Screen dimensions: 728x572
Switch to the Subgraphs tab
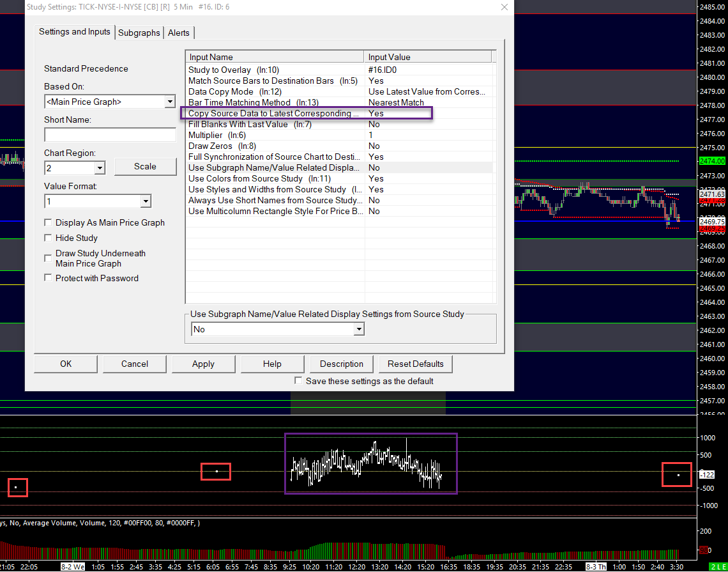(x=139, y=33)
